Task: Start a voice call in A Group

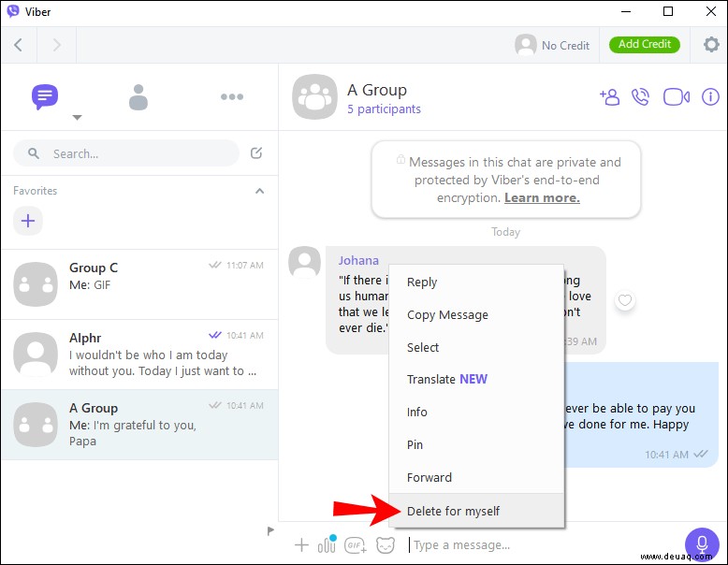Action: click(640, 97)
